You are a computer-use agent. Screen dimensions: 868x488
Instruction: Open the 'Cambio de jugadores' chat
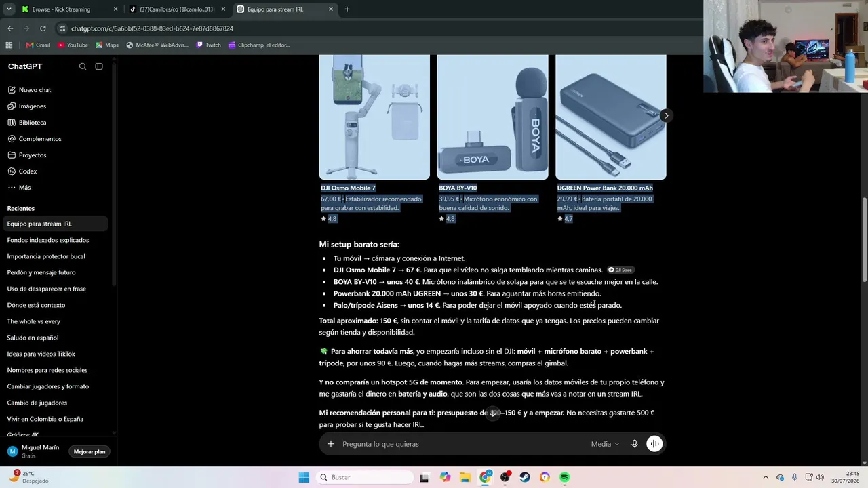click(x=54, y=403)
